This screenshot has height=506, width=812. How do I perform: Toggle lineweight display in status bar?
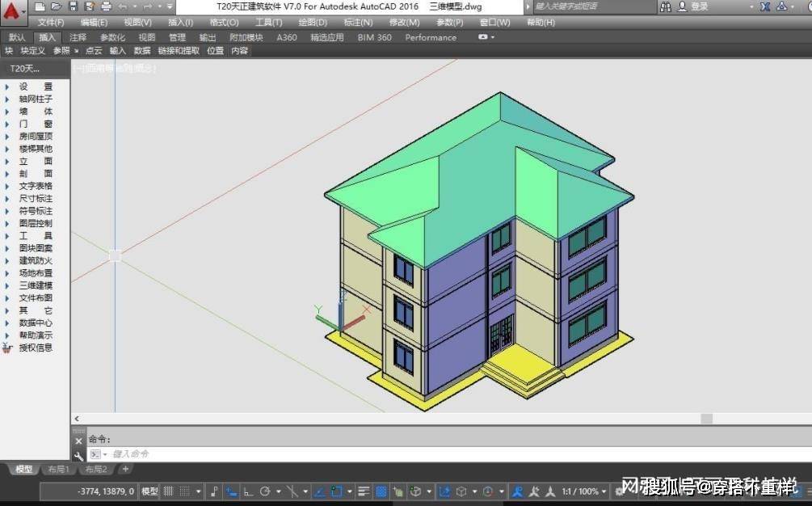coord(364,491)
